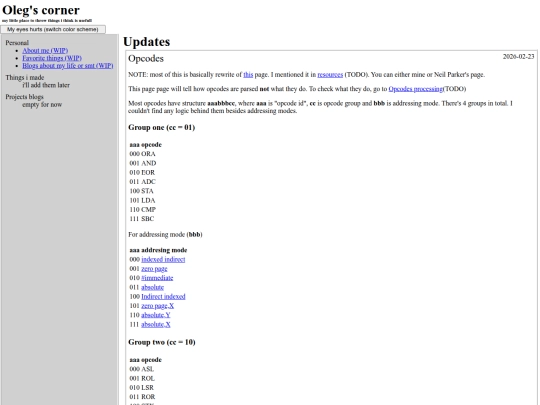Click the 'Oleg's corner' site title
This screenshot has width=540, height=405.
tap(41, 10)
